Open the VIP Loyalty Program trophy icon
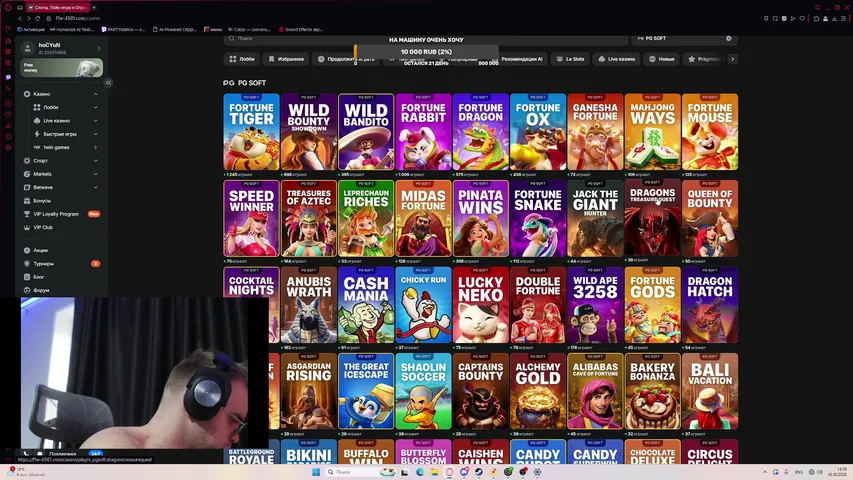 click(x=27, y=214)
